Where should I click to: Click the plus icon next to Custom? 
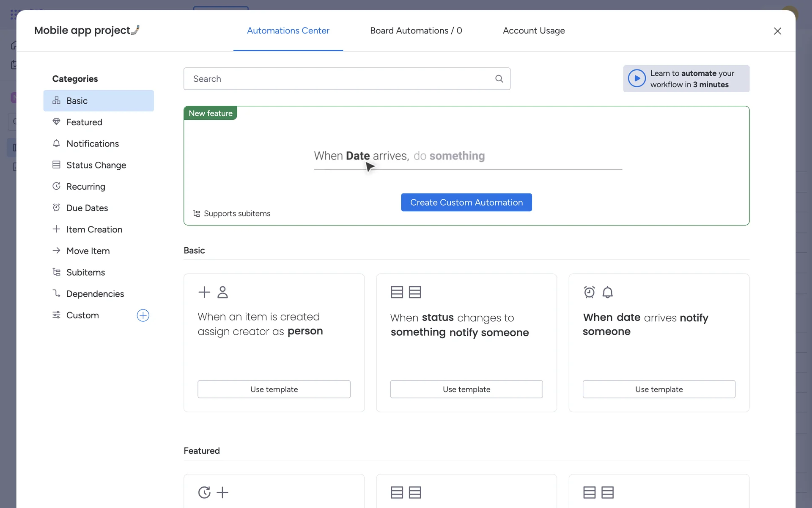(x=143, y=315)
